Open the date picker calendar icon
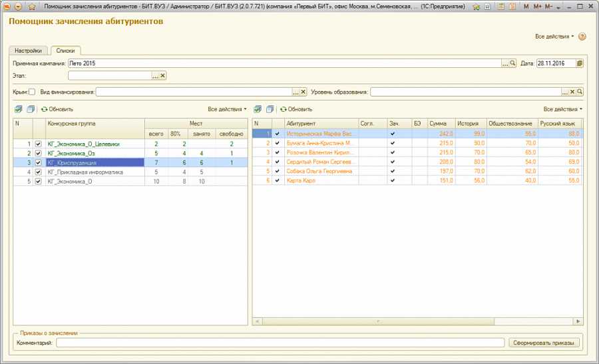 click(580, 63)
